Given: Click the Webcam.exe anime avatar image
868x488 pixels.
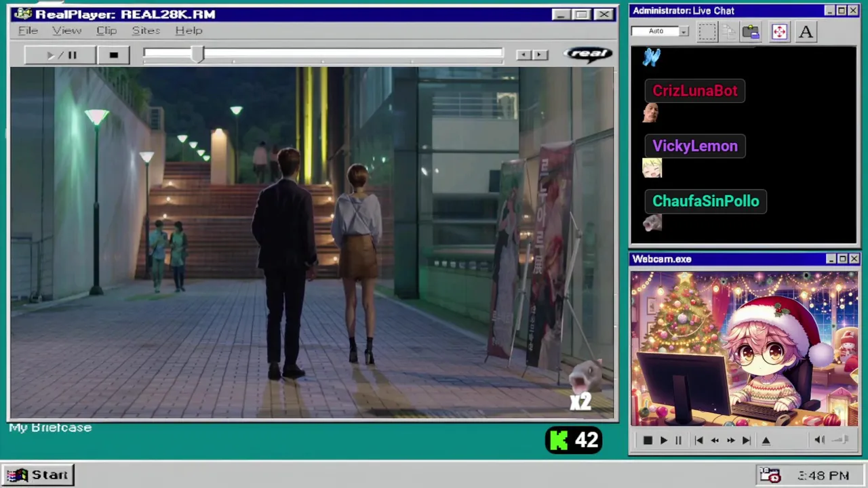Looking at the screenshot, I should click(x=745, y=349).
